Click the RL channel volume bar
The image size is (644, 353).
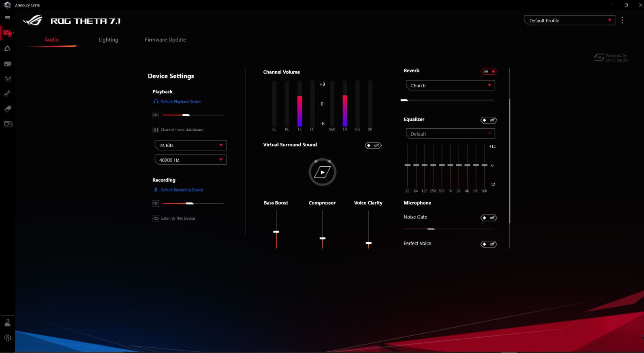pos(287,104)
